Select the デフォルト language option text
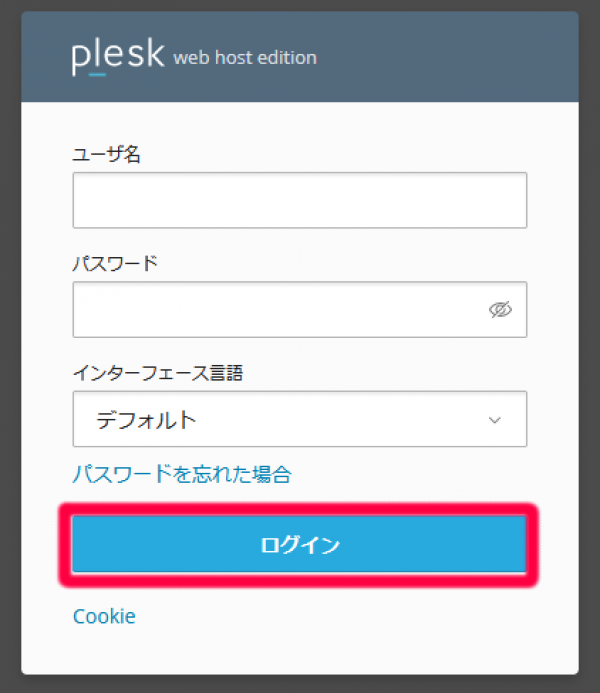The image size is (600, 693). point(146,420)
